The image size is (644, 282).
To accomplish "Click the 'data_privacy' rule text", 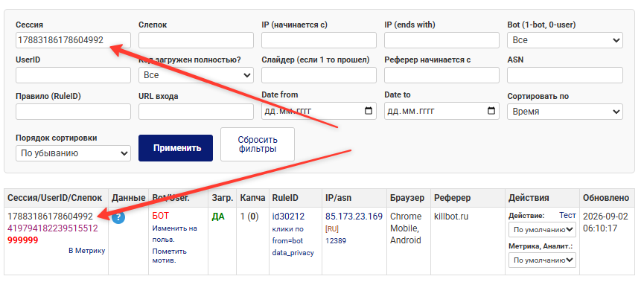I will tap(293, 253).
